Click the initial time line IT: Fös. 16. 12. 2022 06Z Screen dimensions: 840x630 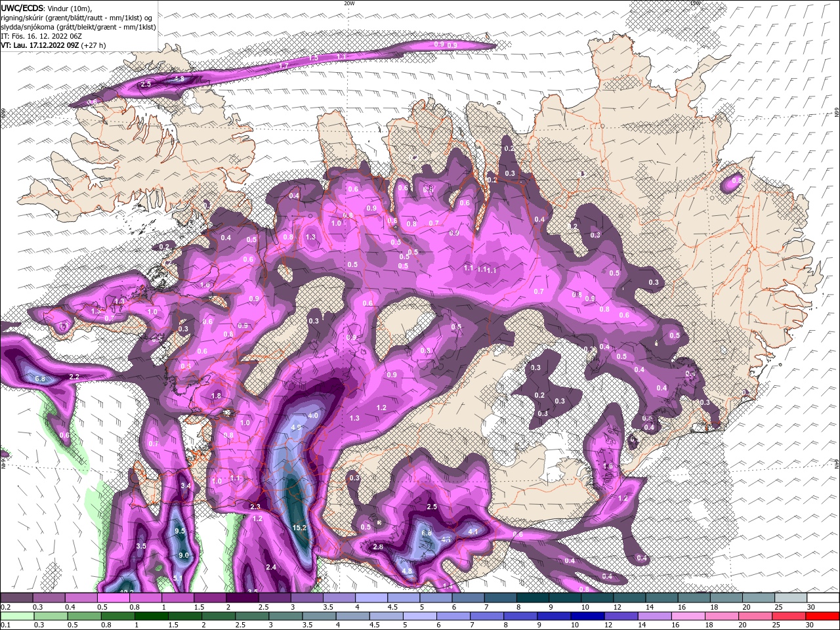click(x=41, y=36)
